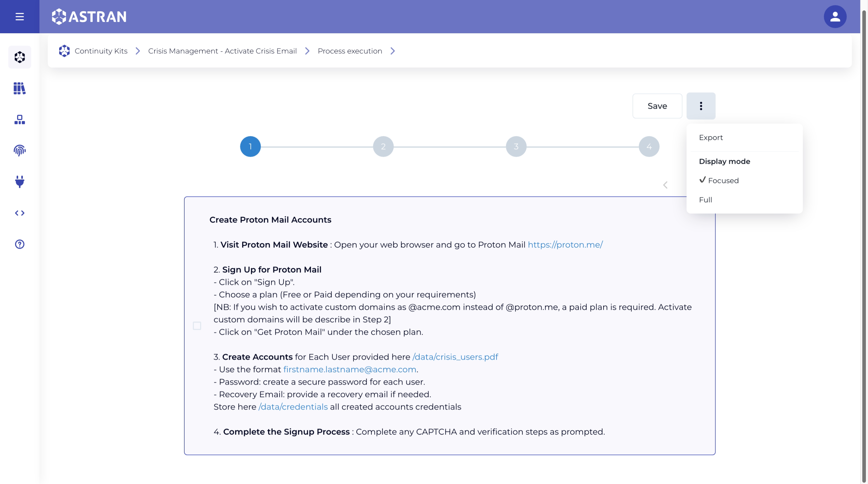
Task: Jump to step 4 in the stepper
Action: (649, 147)
